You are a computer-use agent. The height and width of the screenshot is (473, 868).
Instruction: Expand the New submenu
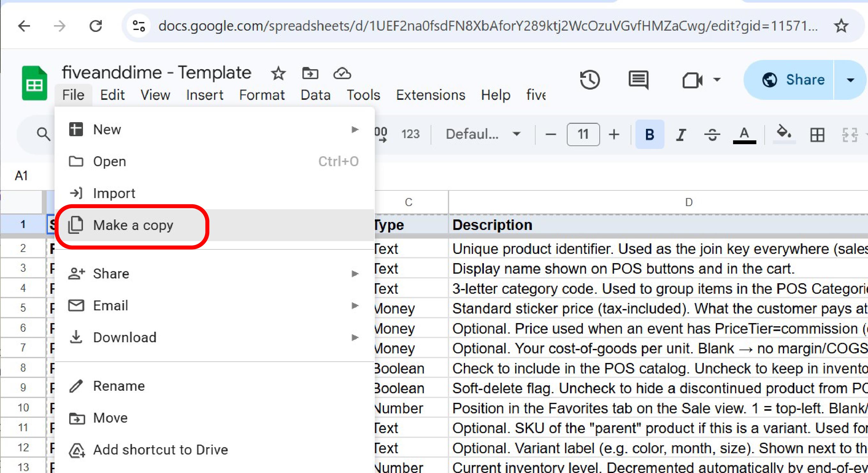(214, 129)
